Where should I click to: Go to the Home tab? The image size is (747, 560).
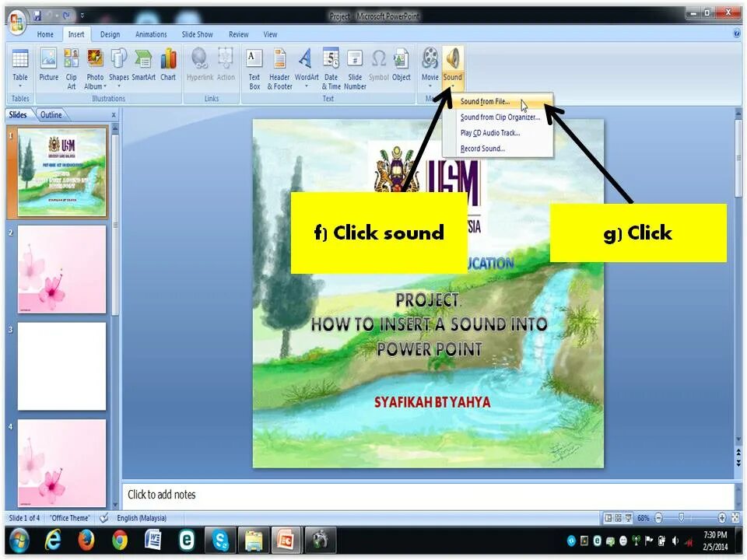click(x=45, y=34)
